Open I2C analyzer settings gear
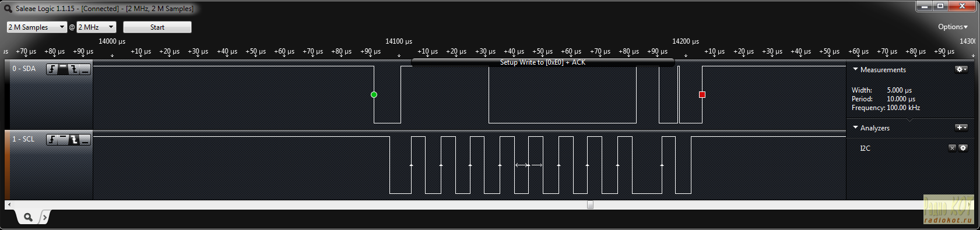The height and width of the screenshot is (230, 980). pyautogui.click(x=963, y=148)
